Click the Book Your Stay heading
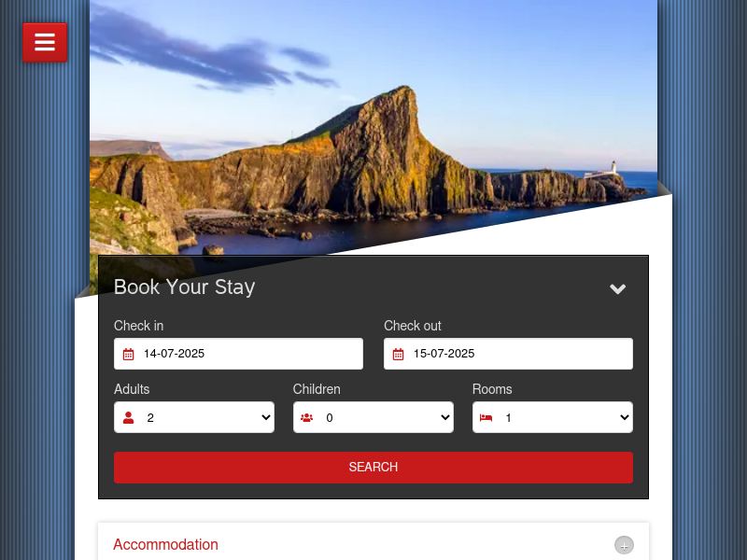 point(184,287)
